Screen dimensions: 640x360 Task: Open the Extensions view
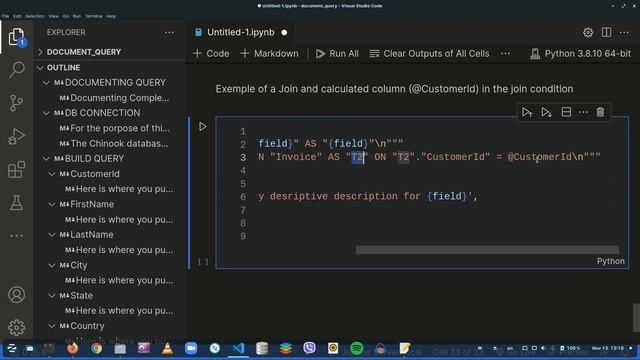(16, 169)
